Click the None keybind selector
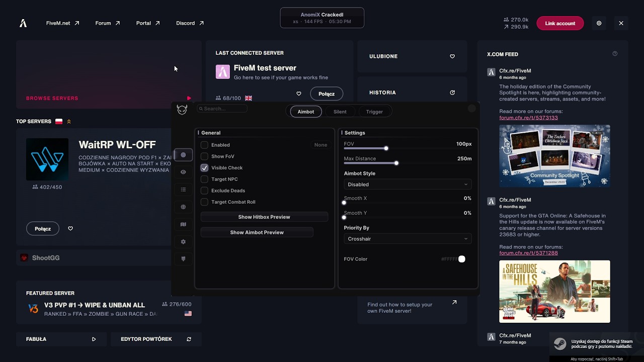Image resolution: width=644 pixels, height=362 pixels. 320,145
